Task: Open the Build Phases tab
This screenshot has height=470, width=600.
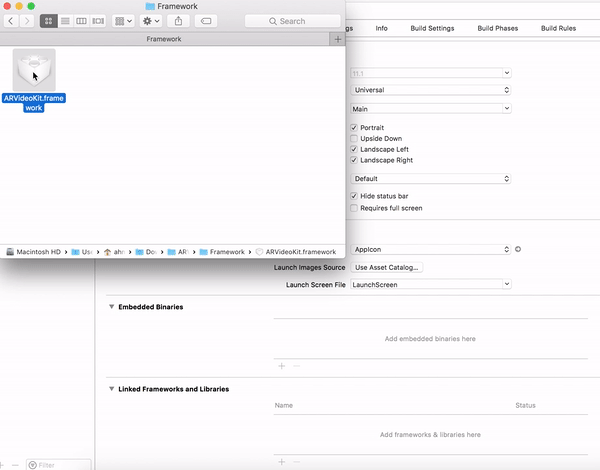Action: point(498,28)
